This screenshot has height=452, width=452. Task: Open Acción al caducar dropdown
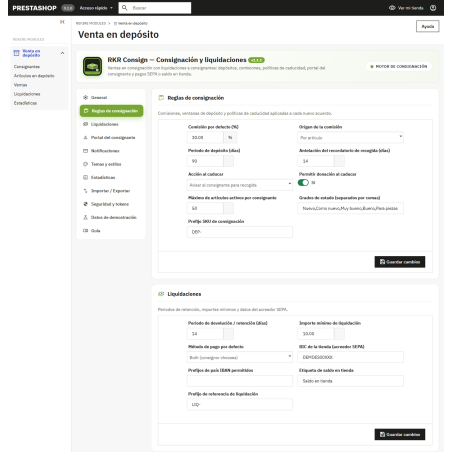pos(240,185)
